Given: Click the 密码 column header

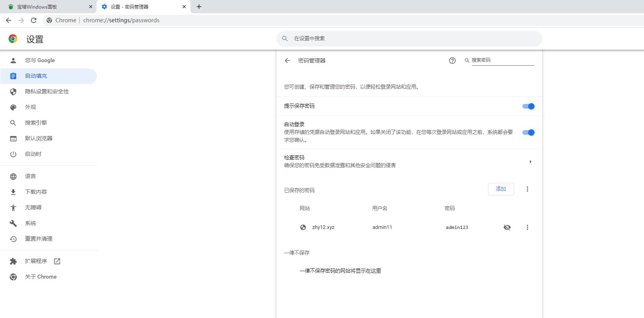Looking at the screenshot, I should (450, 208).
